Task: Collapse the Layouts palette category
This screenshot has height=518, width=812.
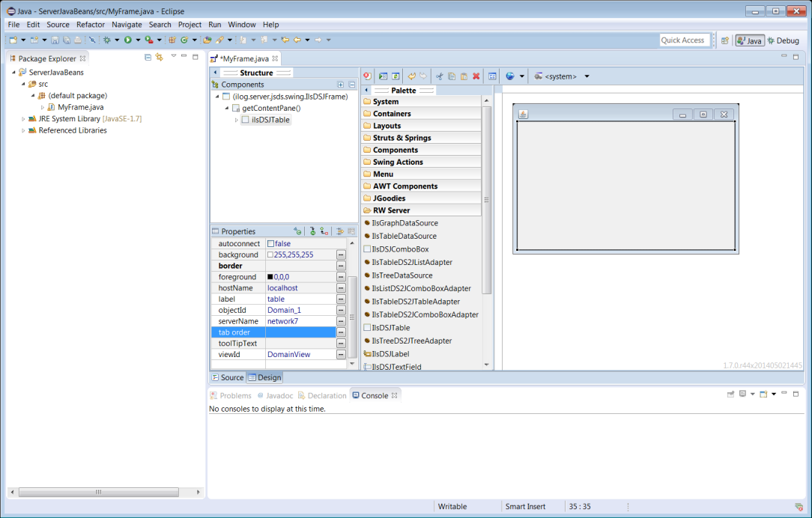Action: (387, 126)
